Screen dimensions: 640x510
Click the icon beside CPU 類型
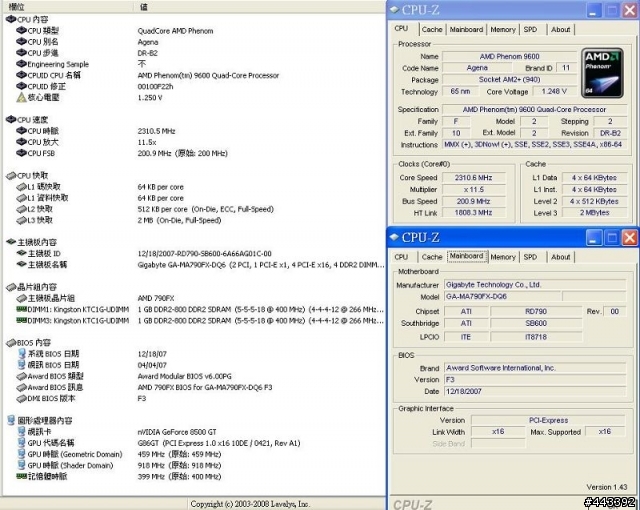pos(21,30)
